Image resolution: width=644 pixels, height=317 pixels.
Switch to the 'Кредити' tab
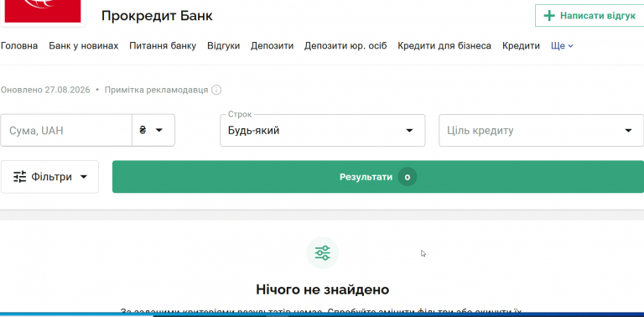coord(521,45)
